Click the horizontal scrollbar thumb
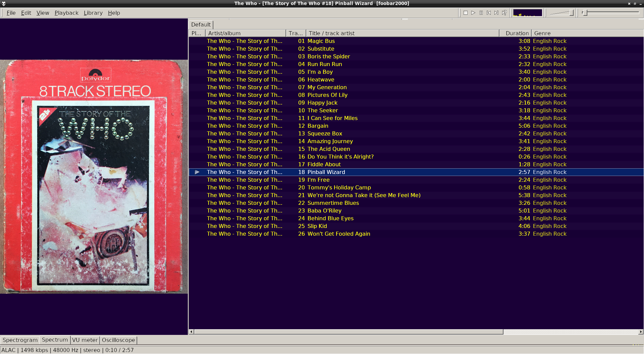Screen dimensions: 644x354 click(x=348, y=332)
